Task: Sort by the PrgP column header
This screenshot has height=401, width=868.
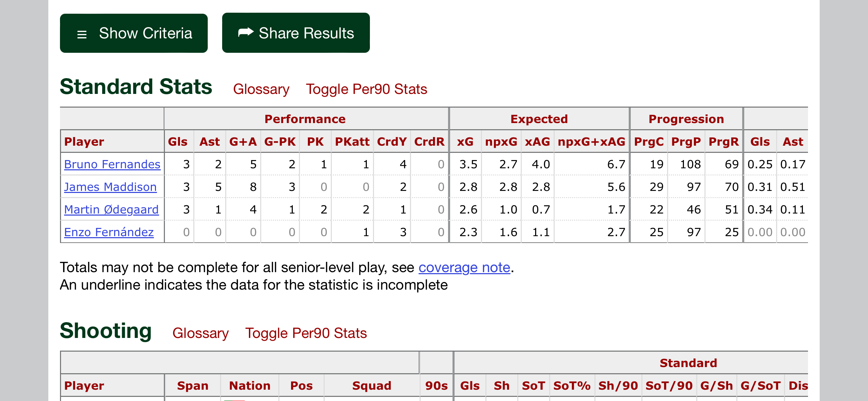Action: [686, 142]
